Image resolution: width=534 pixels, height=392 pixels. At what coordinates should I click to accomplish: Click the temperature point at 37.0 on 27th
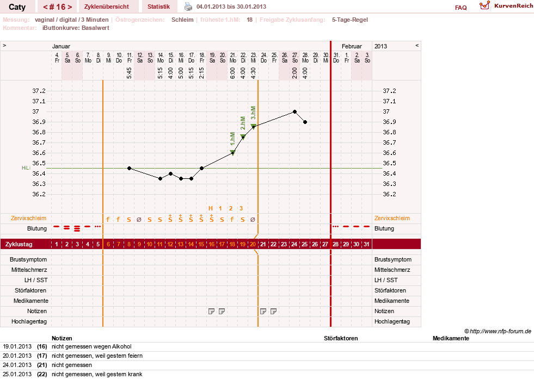pos(294,111)
